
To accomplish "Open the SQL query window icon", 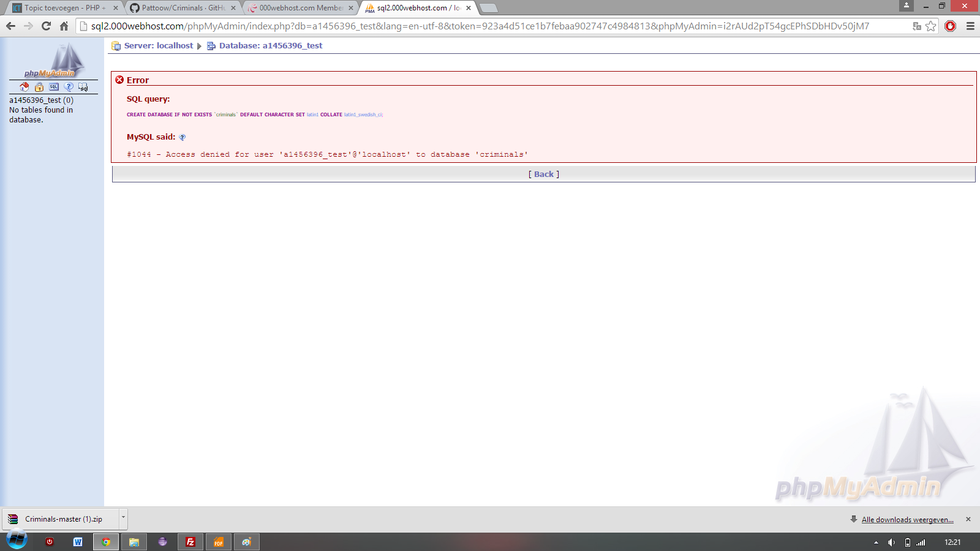I will (54, 87).
